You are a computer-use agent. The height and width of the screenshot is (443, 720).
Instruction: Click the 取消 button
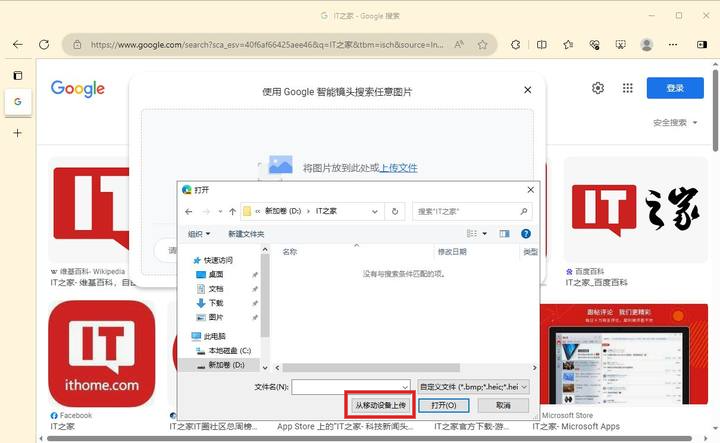503,405
